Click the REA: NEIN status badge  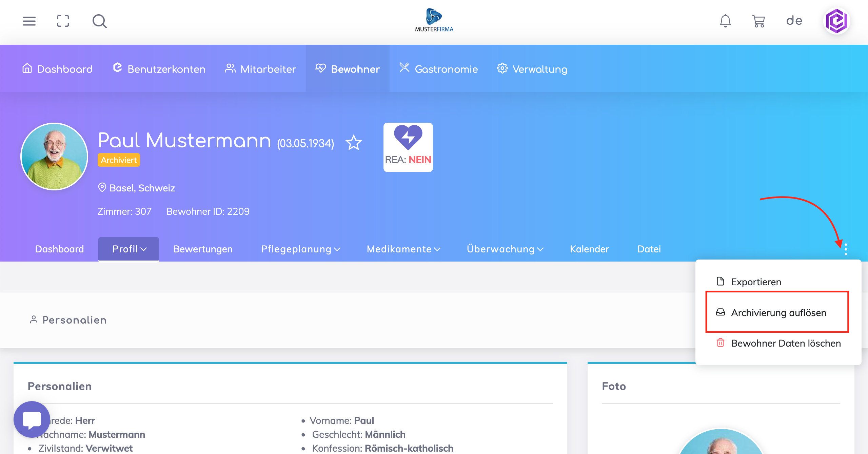tap(408, 147)
